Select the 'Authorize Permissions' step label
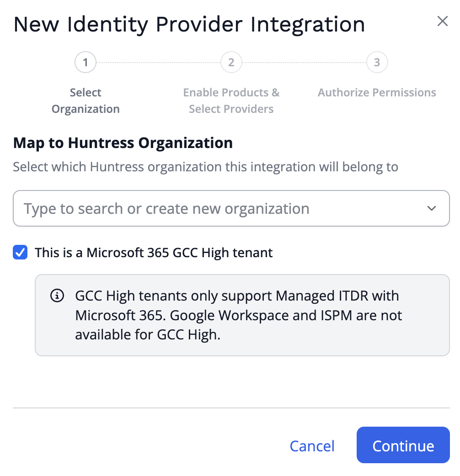Viewport: 460px width, 476px height. [377, 92]
